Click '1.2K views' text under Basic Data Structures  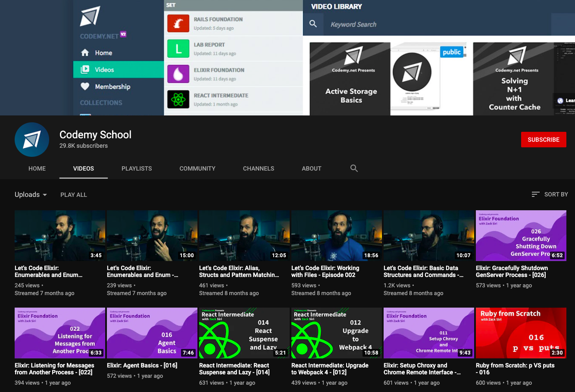(x=397, y=285)
